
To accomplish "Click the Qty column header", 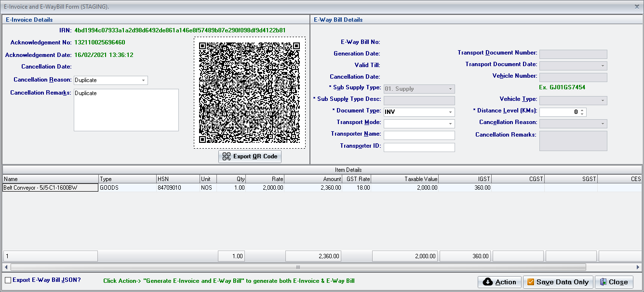I will click(231, 179).
